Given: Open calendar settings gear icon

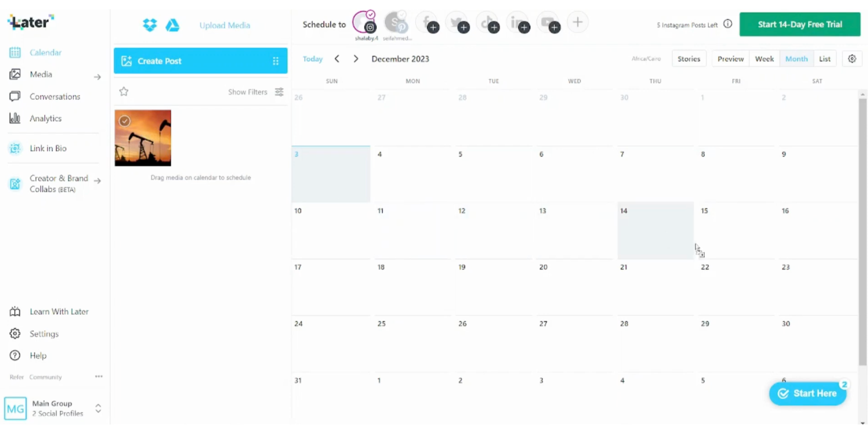Looking at the screenshot, I should coord(852,59).
